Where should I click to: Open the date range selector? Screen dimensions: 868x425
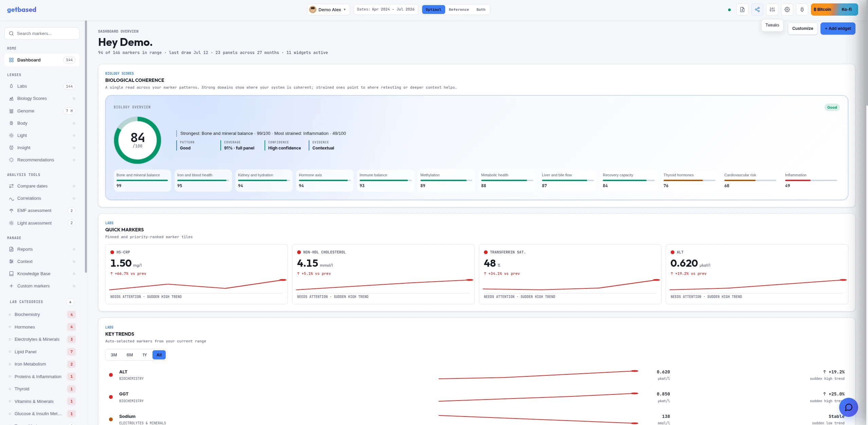(x=386, y=10)
